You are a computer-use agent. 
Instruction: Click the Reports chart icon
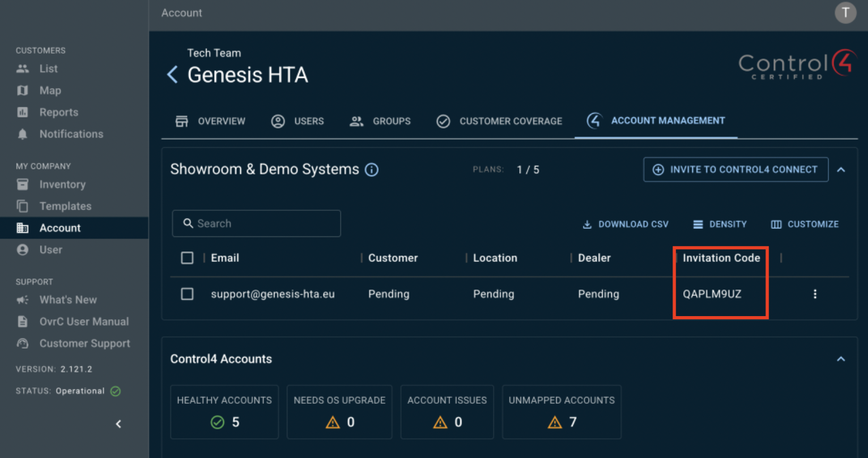(x=22, y=112)
